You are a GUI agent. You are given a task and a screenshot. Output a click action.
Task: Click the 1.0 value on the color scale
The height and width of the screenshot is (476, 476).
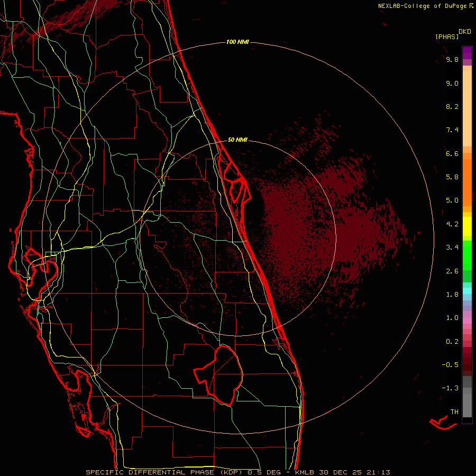(452, 318)
